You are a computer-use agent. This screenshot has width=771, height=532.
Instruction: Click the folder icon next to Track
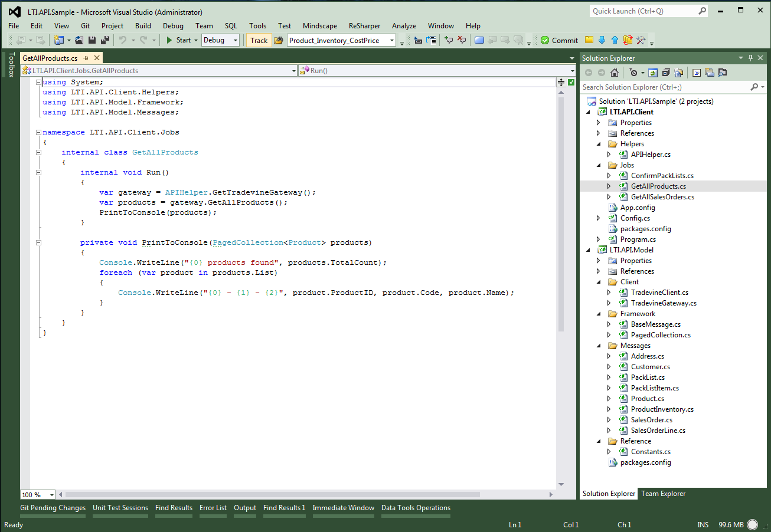pyautogui.click(x=279, y=40)
